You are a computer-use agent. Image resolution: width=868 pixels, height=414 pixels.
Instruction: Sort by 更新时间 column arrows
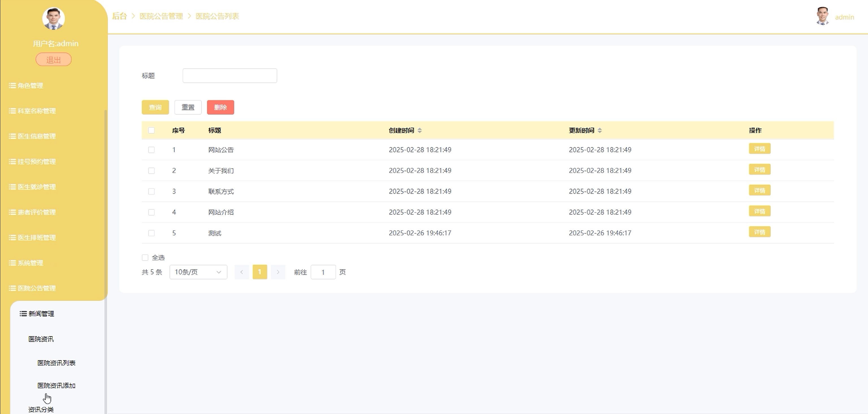click(599, 130)
